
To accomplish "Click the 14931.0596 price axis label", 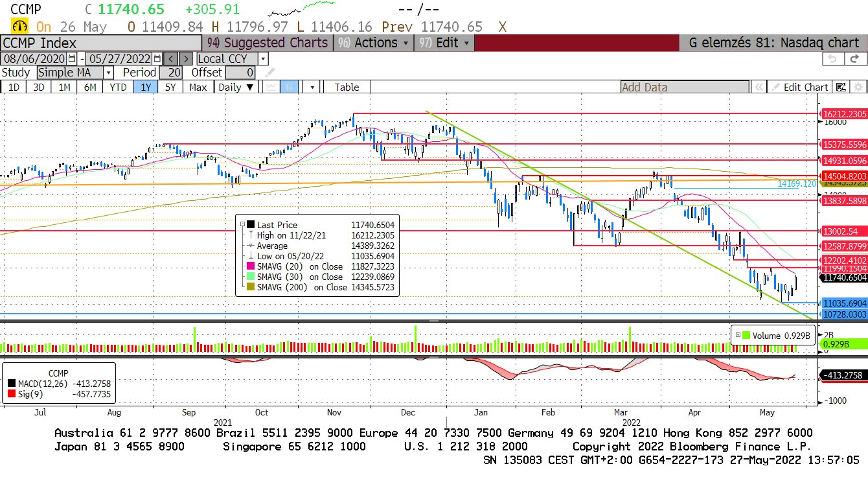I will pyautogui.click(x=844, y=160).
